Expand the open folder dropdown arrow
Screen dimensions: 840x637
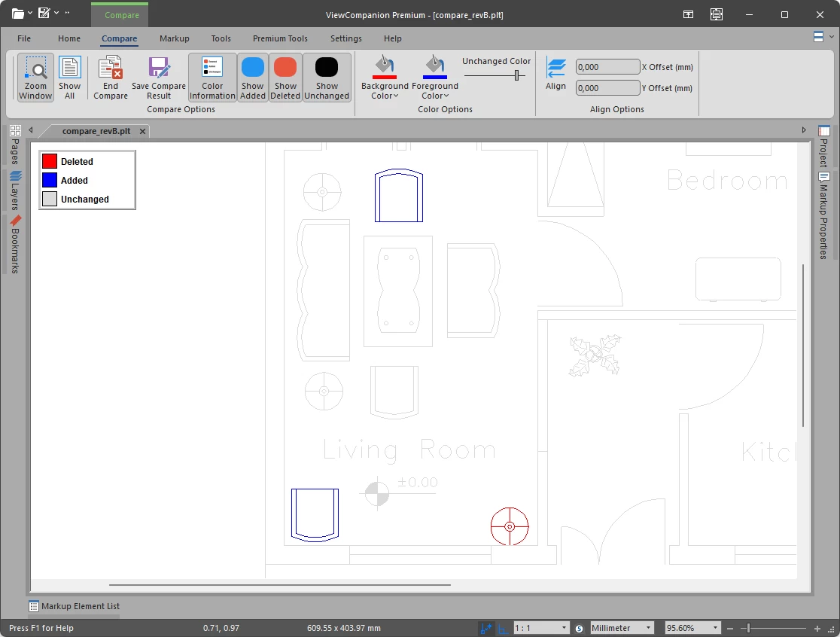(30, 13)
